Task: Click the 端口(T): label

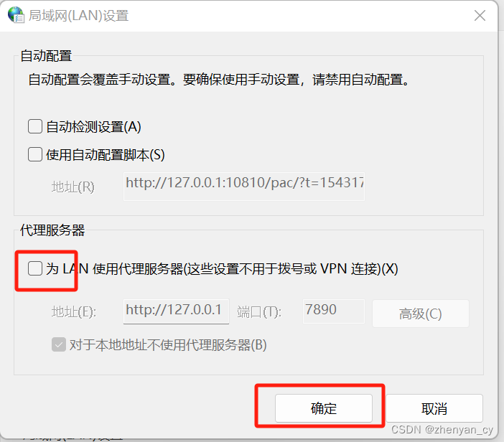Action: [x=259, y=311]
